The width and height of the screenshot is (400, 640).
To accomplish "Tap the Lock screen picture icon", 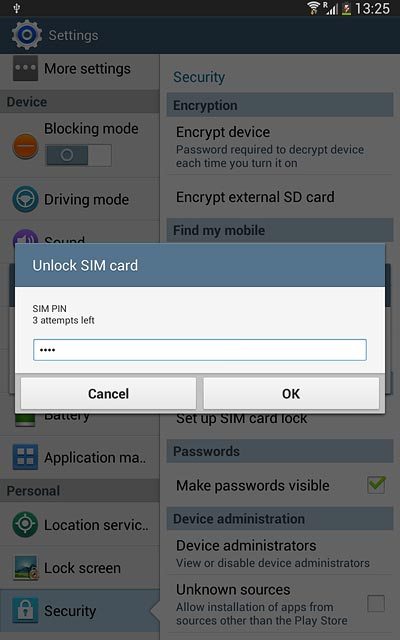I will [x=25, y=568].
